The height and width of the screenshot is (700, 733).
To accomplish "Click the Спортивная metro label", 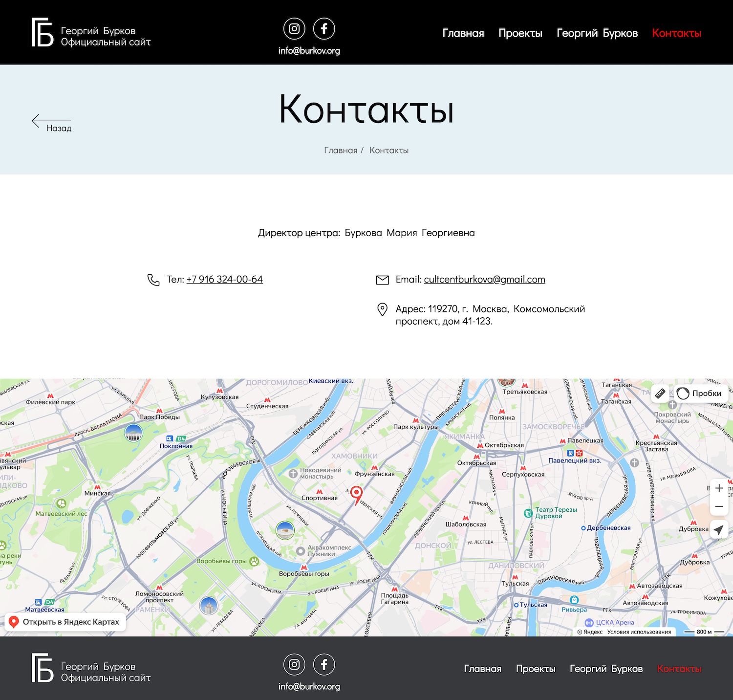I will [x=320, y=498].
